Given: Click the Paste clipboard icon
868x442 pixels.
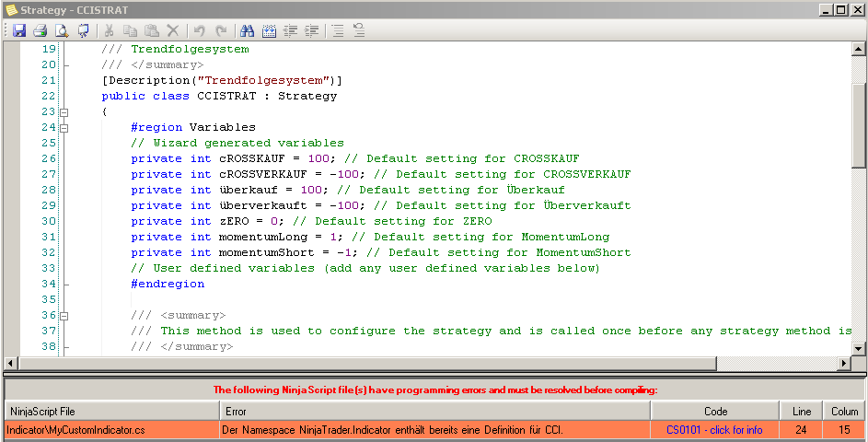Looking at the screenshot, I should click(x=152, y=30).
